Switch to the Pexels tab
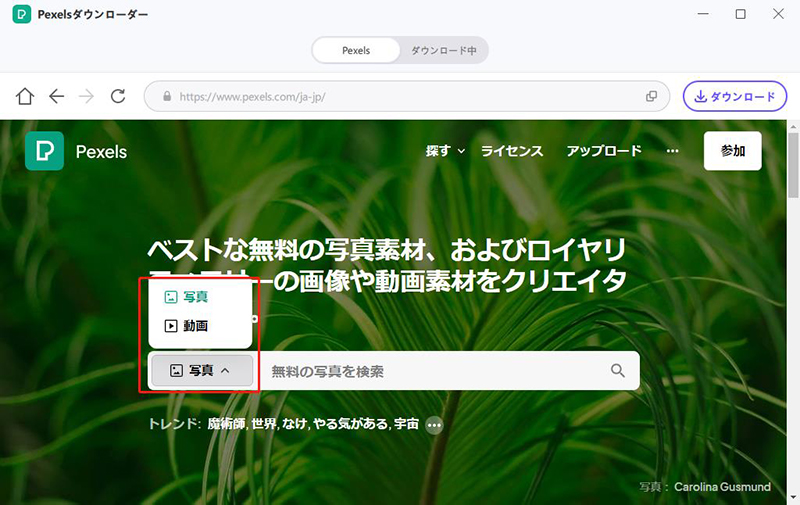800x505 pixels. point(356,50)
